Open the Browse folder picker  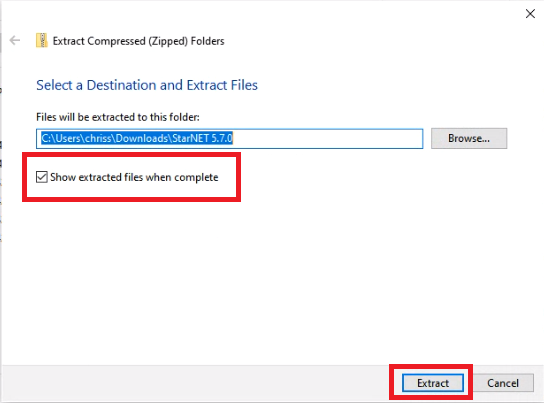point(469,138)
